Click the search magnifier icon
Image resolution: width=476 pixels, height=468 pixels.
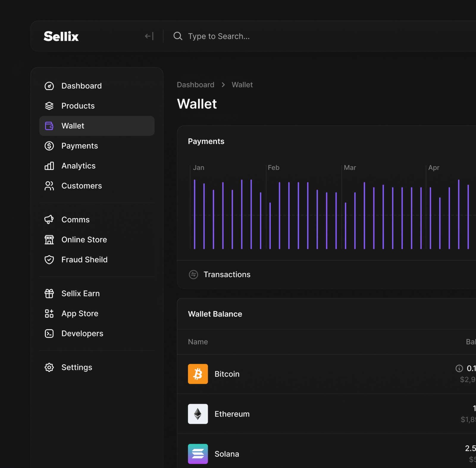178,36
